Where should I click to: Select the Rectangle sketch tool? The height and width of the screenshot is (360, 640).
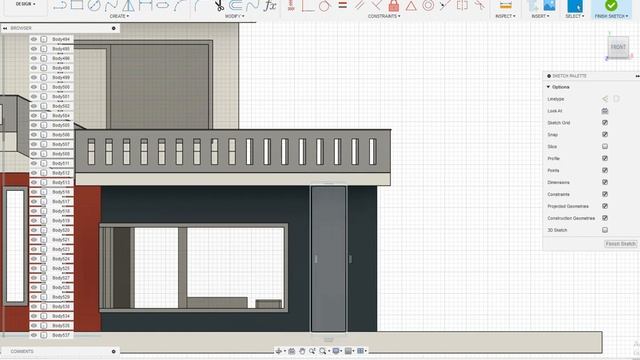(77, 5)
